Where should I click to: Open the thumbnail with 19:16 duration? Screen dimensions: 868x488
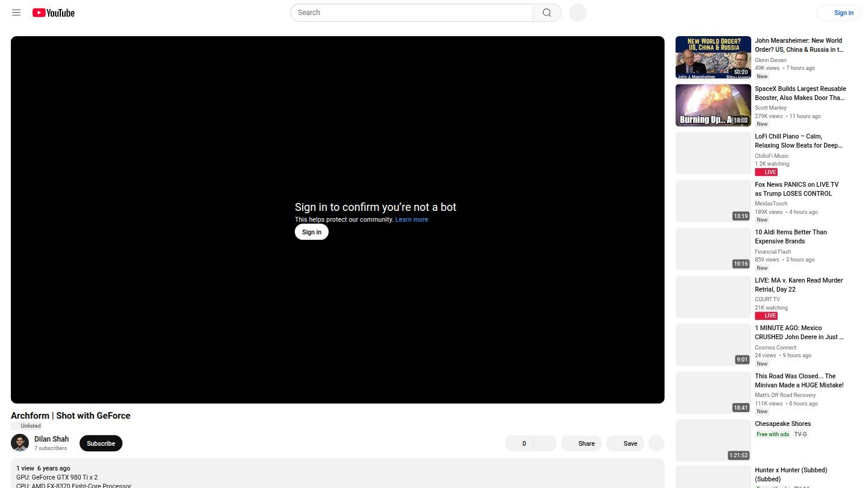[x=713, y=249]
